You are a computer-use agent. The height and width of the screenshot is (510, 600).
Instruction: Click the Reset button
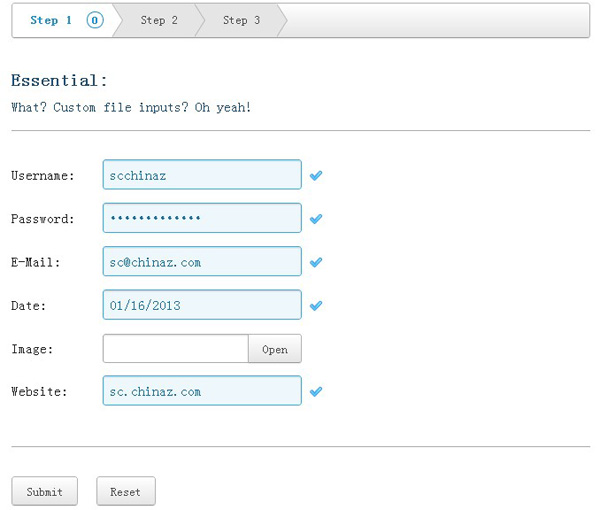(x=125, y=492)
